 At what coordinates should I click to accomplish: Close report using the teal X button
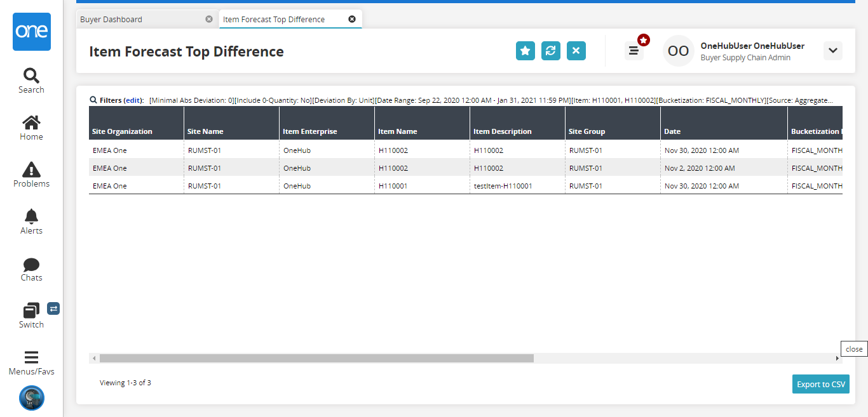click(x=576, y=51)
